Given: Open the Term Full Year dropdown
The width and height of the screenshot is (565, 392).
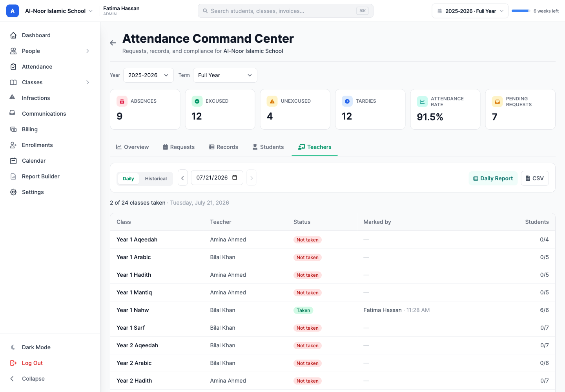Looking at the screenshot, I should [x=225, y=75].
